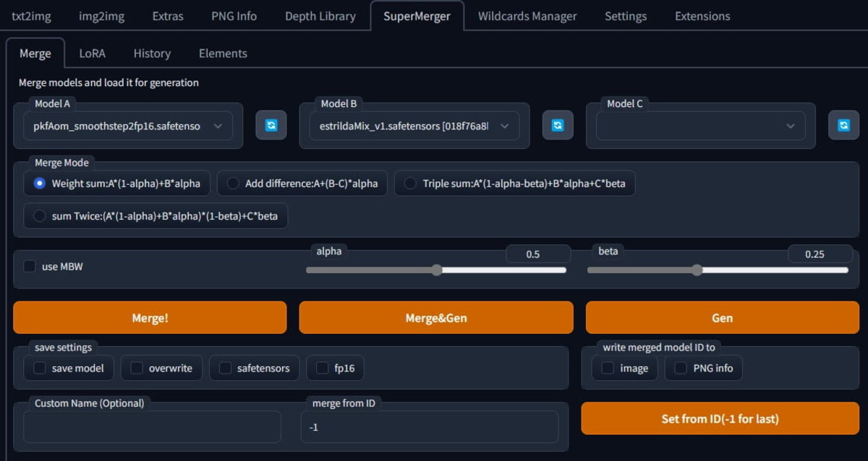Open the Depth Library tab

click(x=320, y=16)
